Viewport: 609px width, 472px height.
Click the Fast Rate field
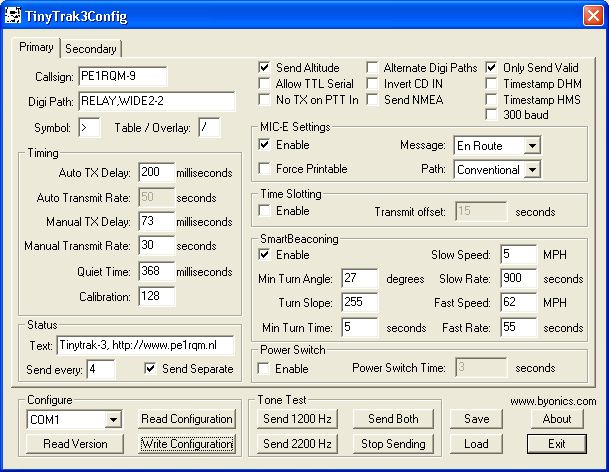pos(519,327)
